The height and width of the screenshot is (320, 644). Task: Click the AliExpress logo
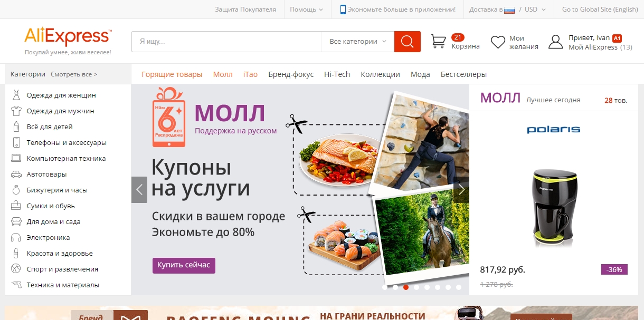point(68,36)
